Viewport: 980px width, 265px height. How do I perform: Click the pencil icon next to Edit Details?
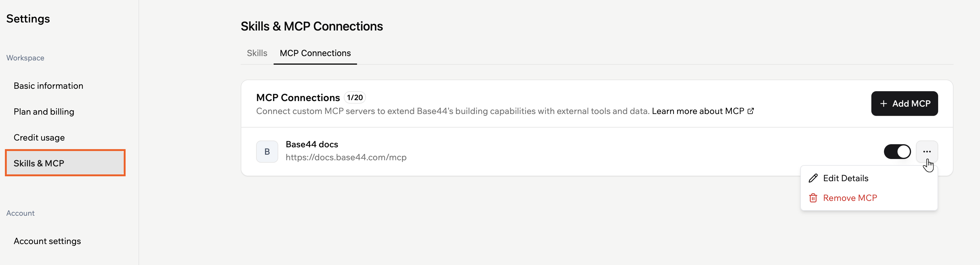[813, 178]
